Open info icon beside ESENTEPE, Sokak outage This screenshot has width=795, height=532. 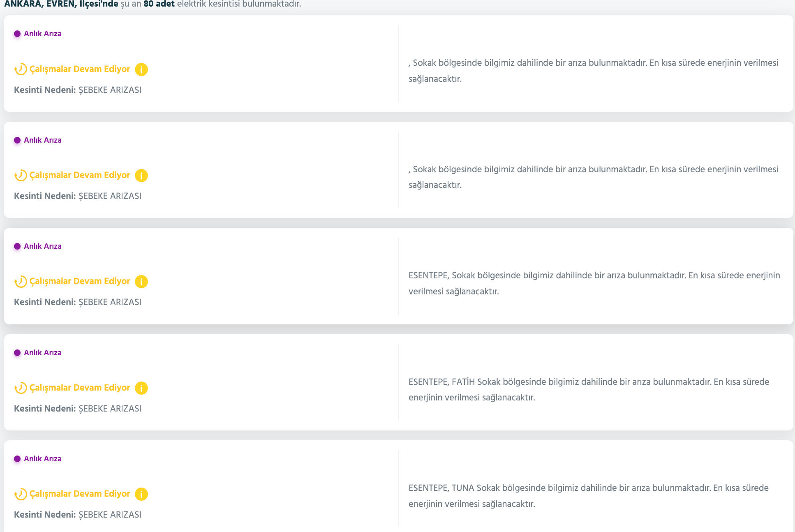141,282
